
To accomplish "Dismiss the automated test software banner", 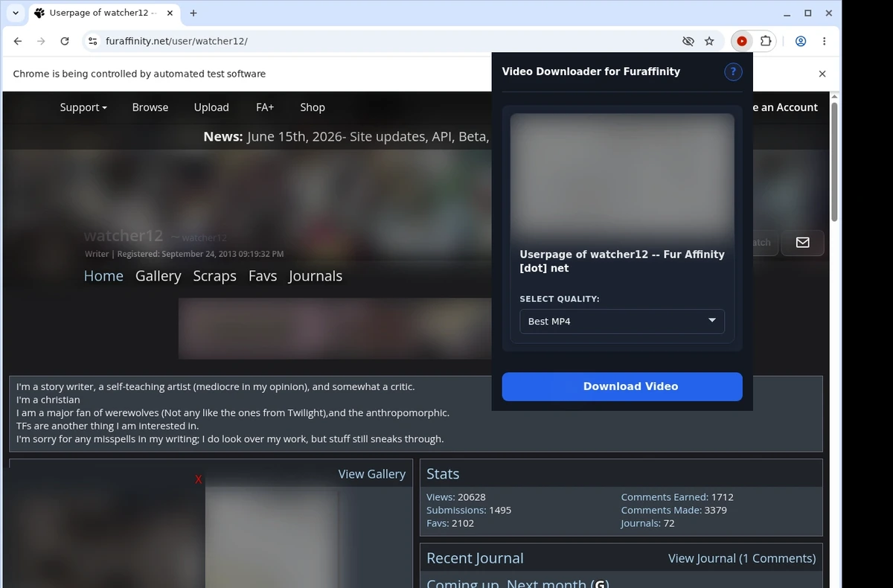I will (822, 74).
